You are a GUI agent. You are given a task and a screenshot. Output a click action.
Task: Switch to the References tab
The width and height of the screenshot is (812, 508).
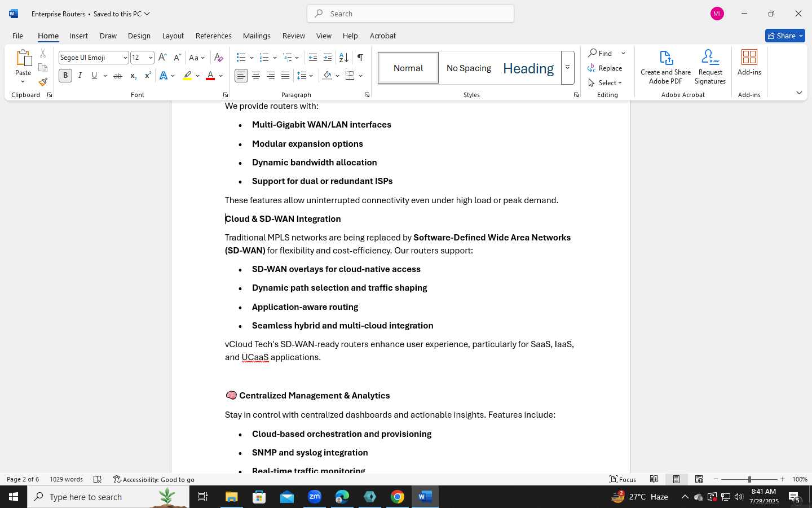click(214, 36)
